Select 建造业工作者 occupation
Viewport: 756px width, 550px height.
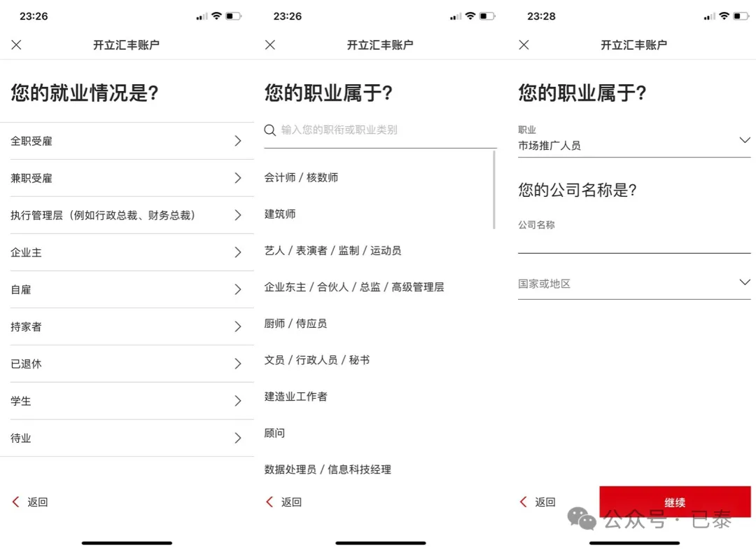(x=295, y=397)
